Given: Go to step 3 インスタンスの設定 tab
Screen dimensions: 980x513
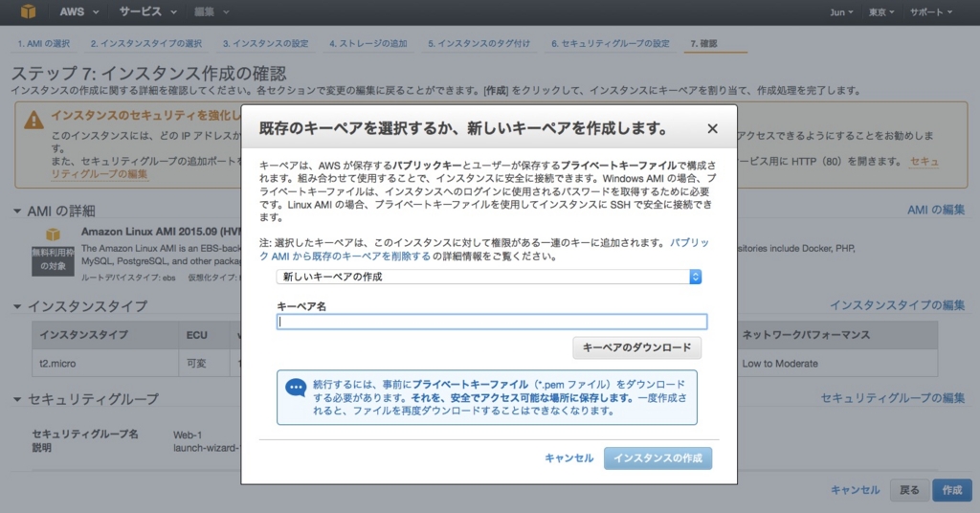Looking at the screenshot, I should click(x=266, y=44).
